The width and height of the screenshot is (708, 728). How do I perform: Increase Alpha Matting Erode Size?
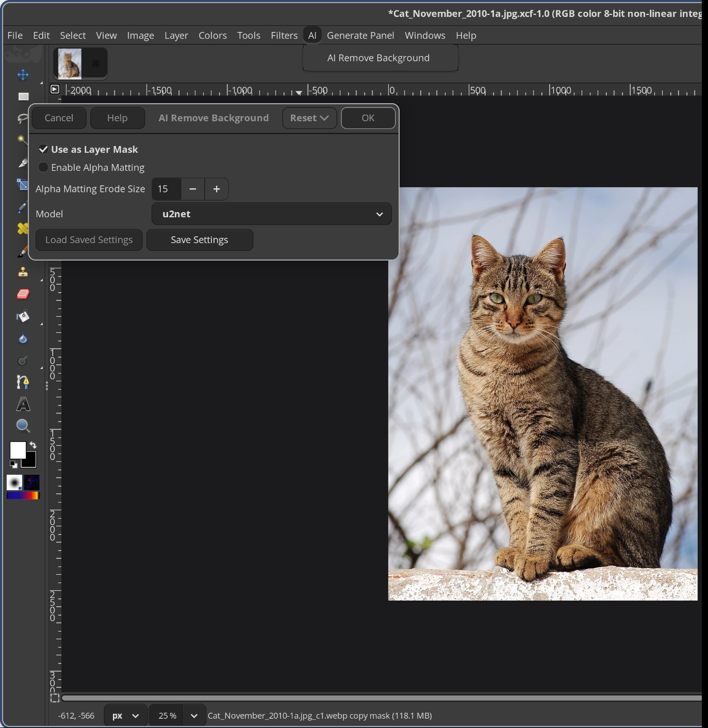coord(217,189)
